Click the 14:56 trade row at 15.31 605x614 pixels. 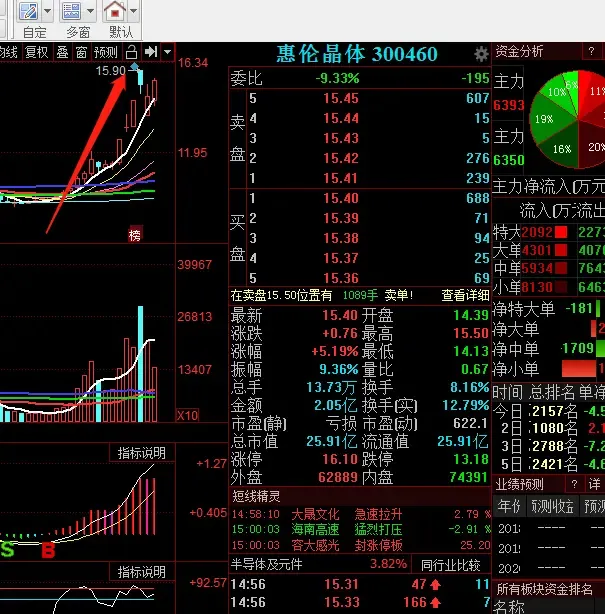tap(359, 584)
